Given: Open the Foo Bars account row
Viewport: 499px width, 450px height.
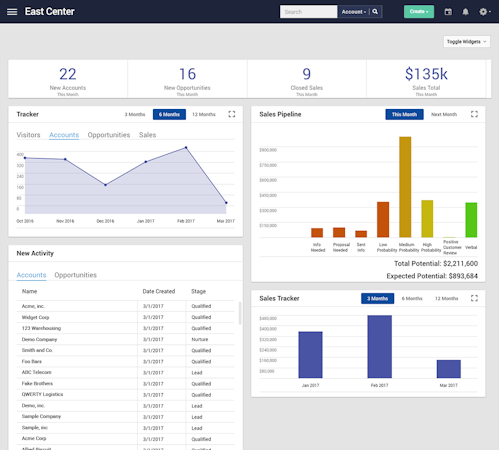Looking at the screenshot, I should (x=125, y=361).
